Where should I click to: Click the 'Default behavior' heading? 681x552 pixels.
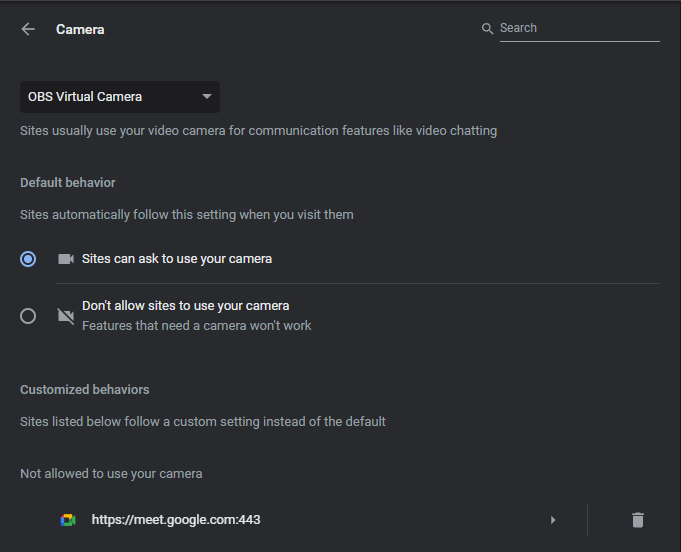pos(68,183)
